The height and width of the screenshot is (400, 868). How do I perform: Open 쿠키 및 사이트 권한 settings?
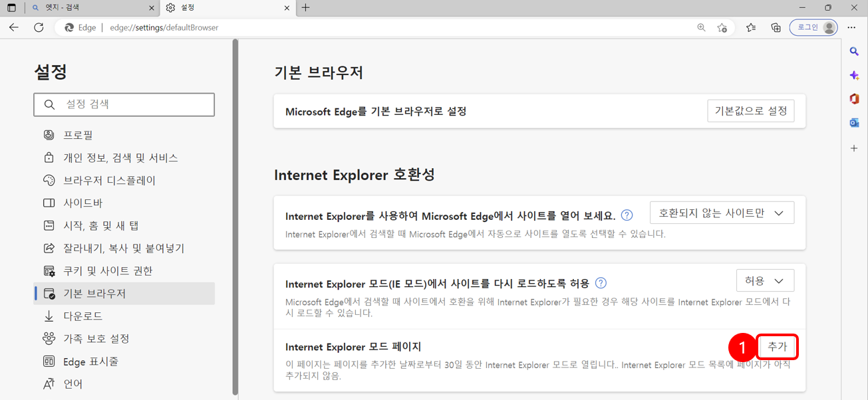click(124, 270)
